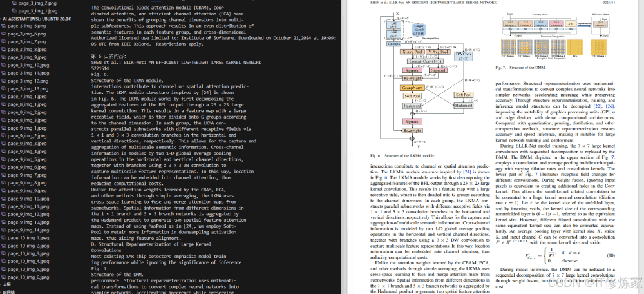
Task: Click the file icon next to page_10_img_6.jpeg
Action: (x=4, y=277)
